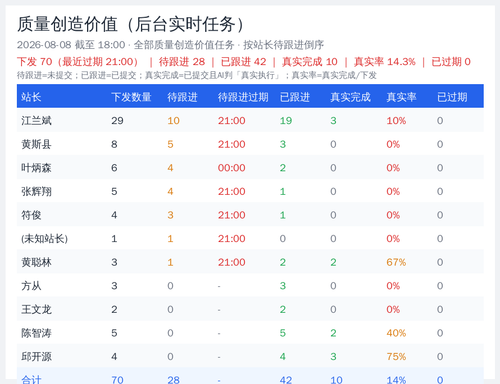Click the report title 质量创造价值
The width and height of the screenshot is (500, 384).
tap(67, 24)
